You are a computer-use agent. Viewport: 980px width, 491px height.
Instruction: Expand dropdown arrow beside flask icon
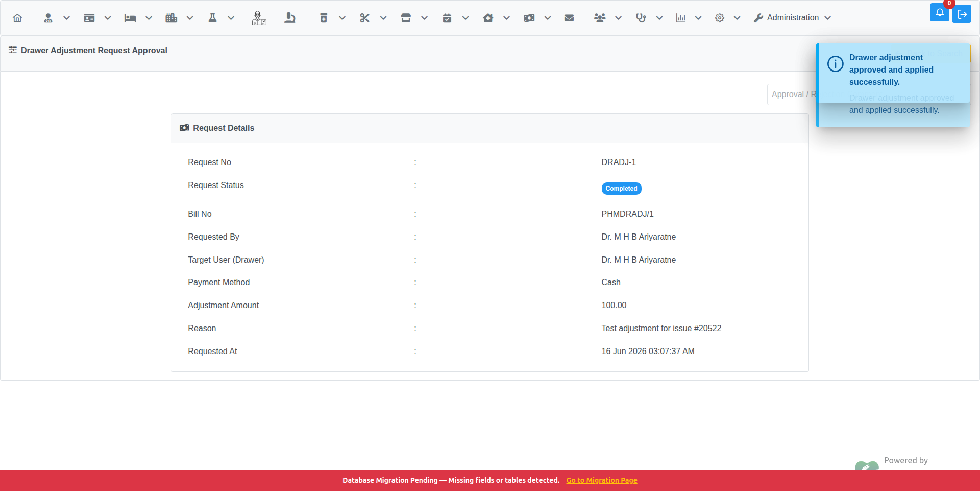point(231,18)
